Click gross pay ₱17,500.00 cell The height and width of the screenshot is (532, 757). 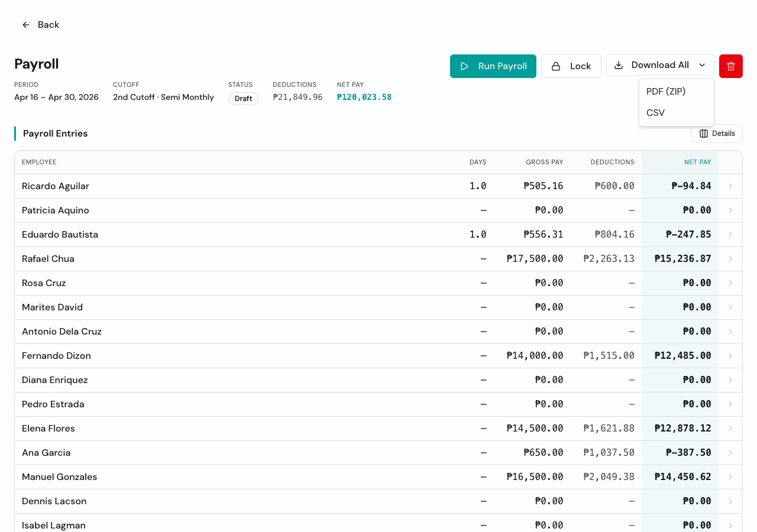(x=535, y=259)
